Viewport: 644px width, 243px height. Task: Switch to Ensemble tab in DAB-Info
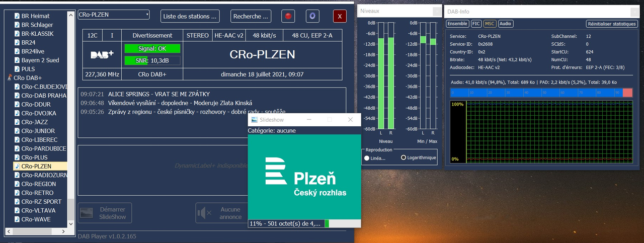click(x=457, y=24)
